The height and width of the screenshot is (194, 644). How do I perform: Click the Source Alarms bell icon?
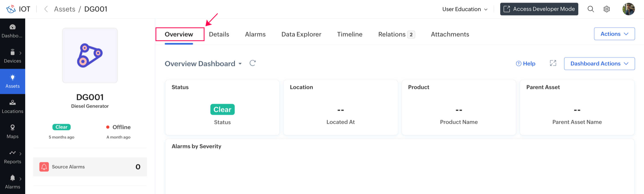pyautogui.click(x=44, y=167)
